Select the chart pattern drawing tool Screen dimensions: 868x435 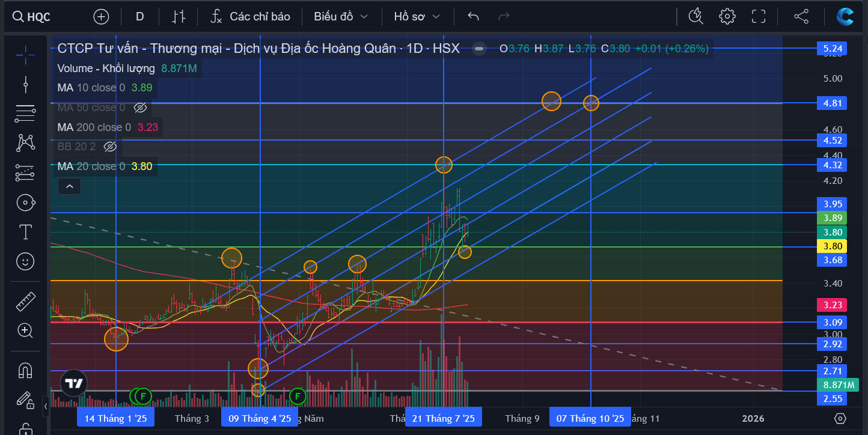tap(25, 143)
